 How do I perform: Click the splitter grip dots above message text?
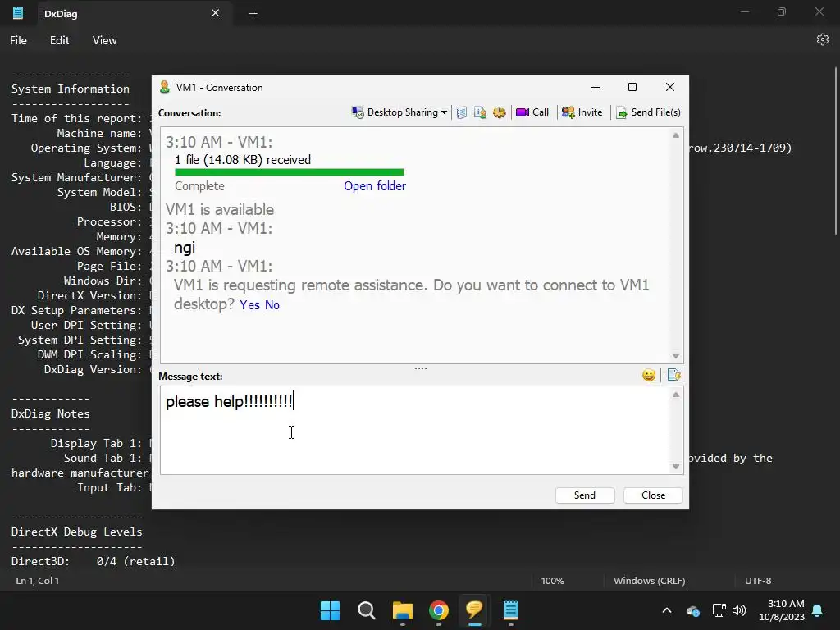coord(421,368)
